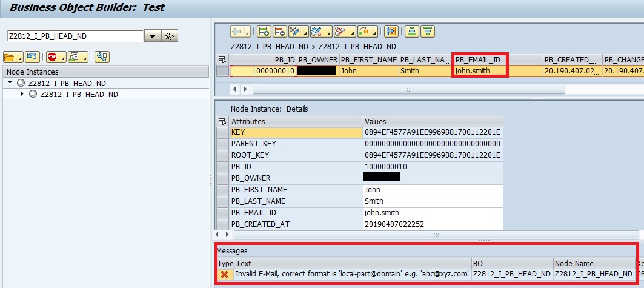This screenshot has height=288, width=644.
Task: Click the PB_LAST_NAME value field containing Smith
Action: [x=433, y=201]
